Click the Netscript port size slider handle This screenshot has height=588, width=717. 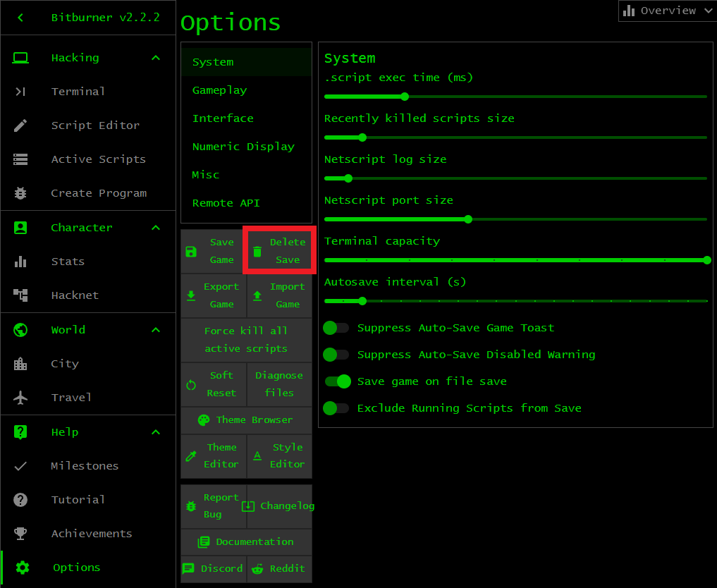click(468, 219)
